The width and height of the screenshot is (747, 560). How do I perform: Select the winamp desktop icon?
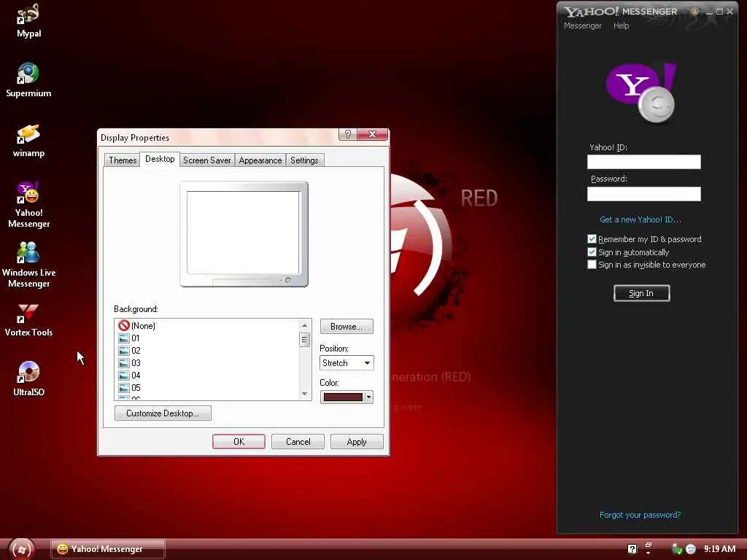click(x=28, y=141)
